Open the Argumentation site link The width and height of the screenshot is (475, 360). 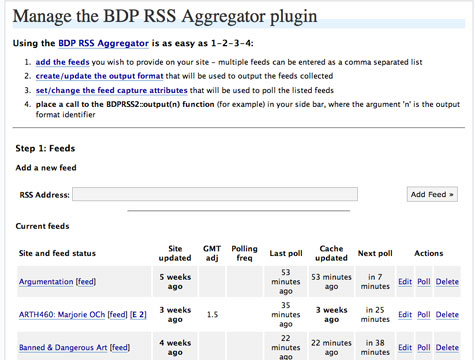coord(46,282)
